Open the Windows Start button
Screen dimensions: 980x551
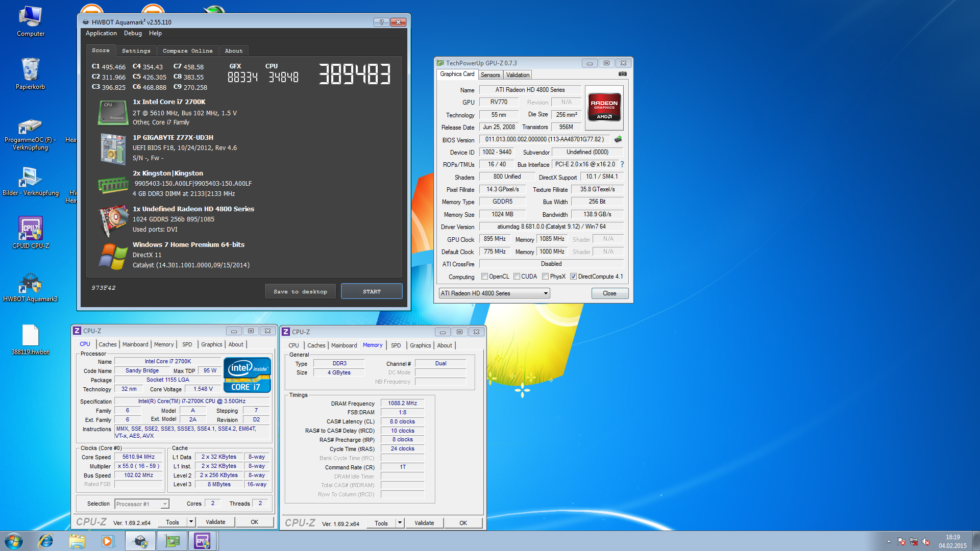[x=14, y=541]
